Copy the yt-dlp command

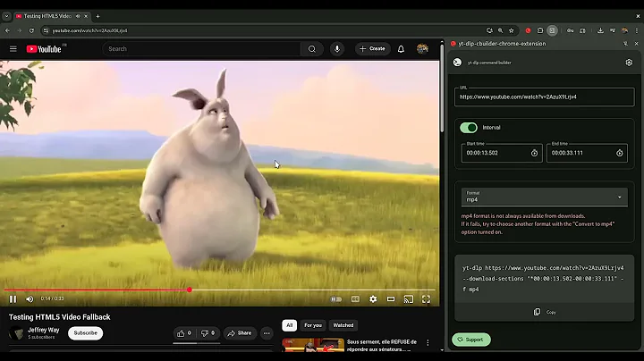(544, 312)
